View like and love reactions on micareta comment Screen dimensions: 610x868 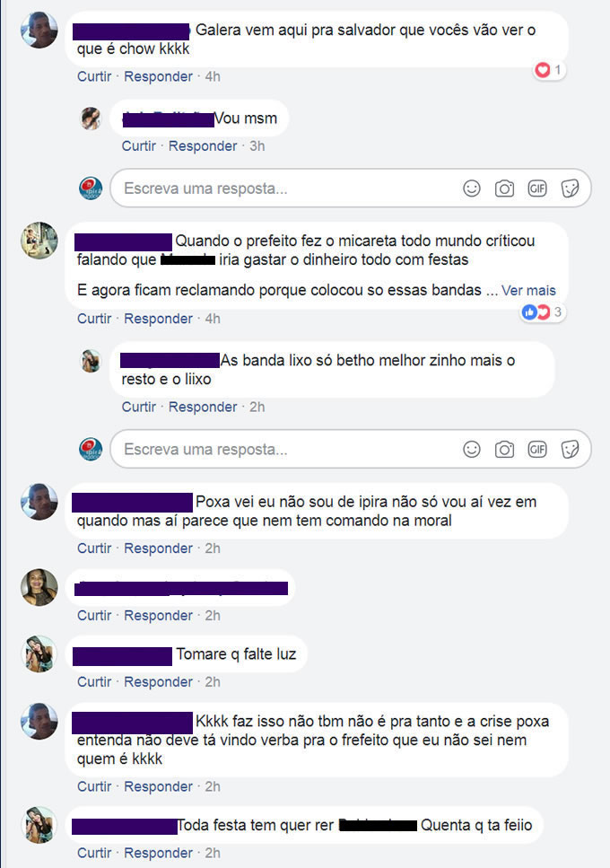point(542,312)
